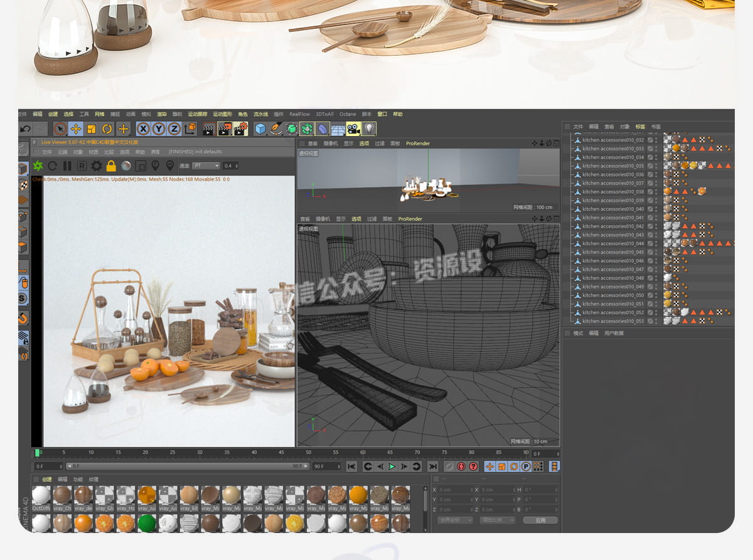Viewport: 753px width, 560px height.
Task: Toggle the yellow lock resolution icon
Action: [x=111, y=166]
